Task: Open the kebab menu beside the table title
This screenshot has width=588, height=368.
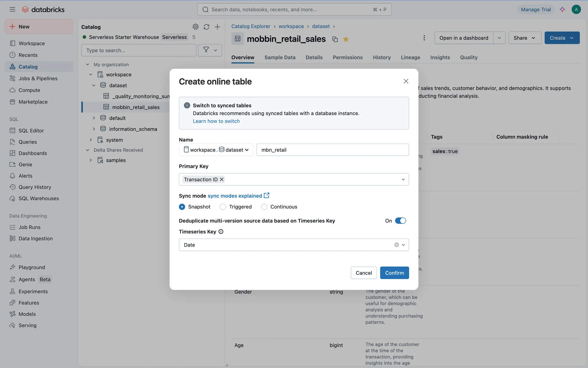Action: tap(424, 38)
